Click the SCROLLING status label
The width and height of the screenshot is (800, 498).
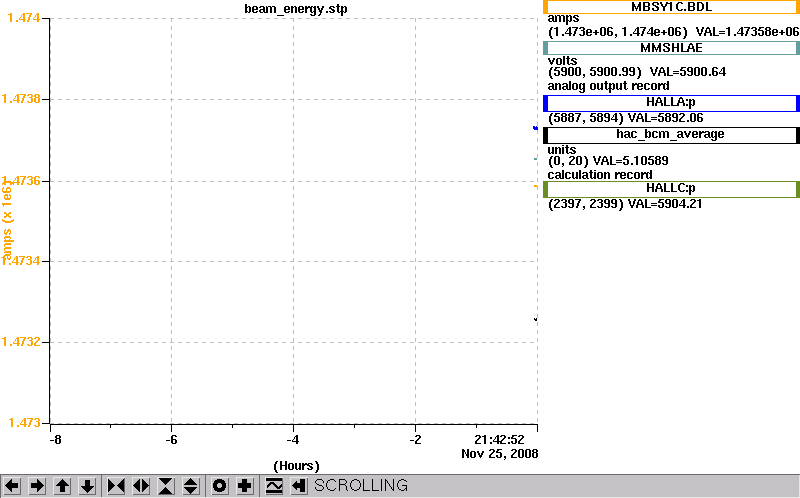(361, 485)
